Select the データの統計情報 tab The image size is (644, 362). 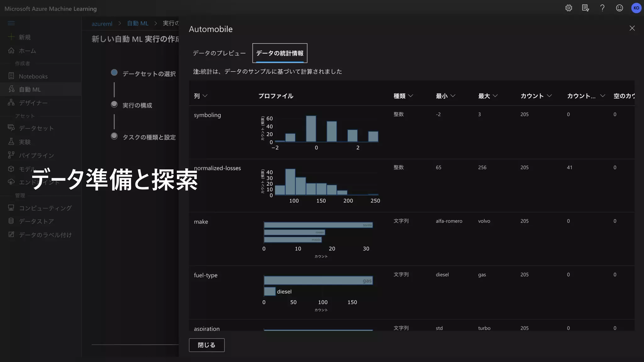280,53
